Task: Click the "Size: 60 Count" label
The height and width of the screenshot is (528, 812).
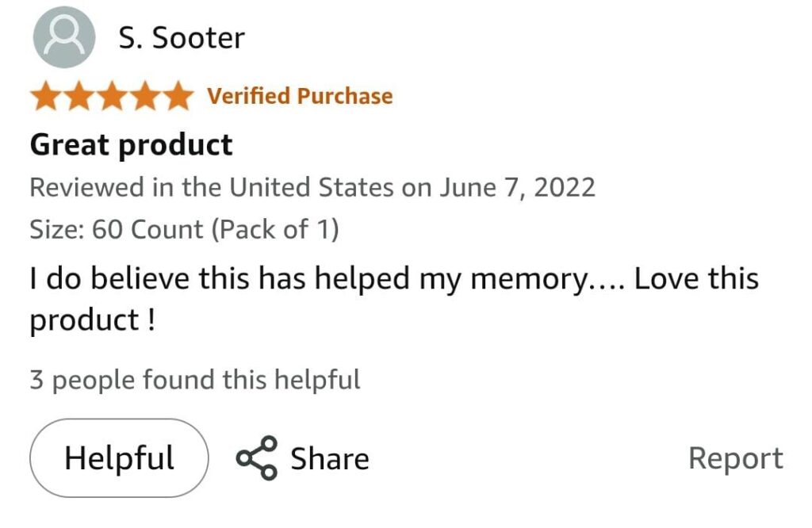Action: pyautogui.click(x=117, y=230)
